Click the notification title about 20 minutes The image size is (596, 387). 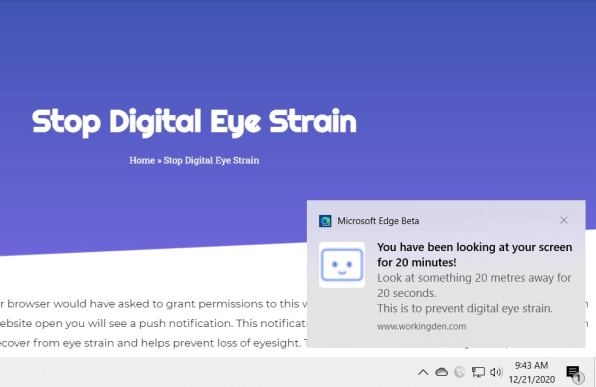(474, 255)
